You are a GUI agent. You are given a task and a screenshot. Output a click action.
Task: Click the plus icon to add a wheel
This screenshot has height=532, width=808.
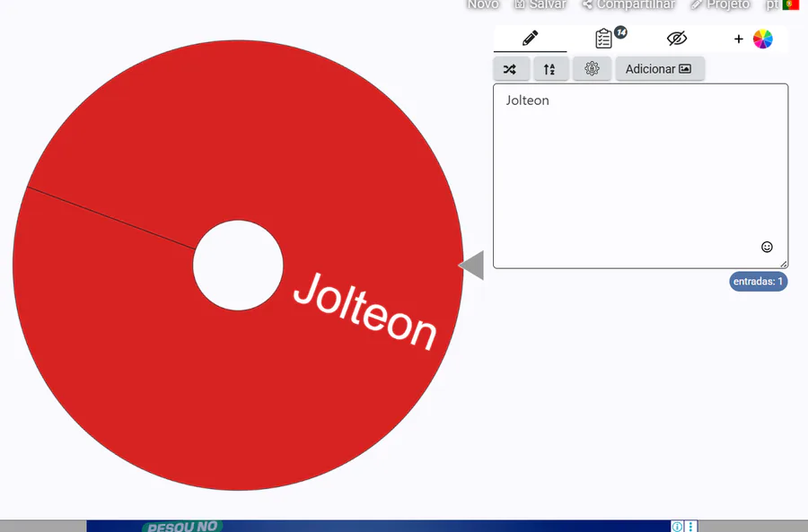739,39
